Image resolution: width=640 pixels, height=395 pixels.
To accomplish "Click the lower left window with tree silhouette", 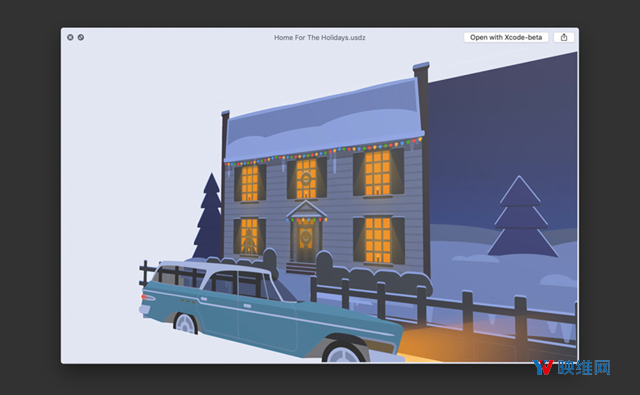I will tap(249, 237).
